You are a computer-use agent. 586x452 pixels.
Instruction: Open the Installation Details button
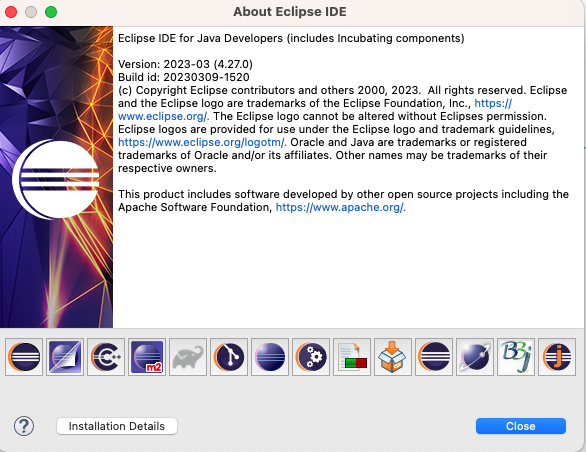117,426
